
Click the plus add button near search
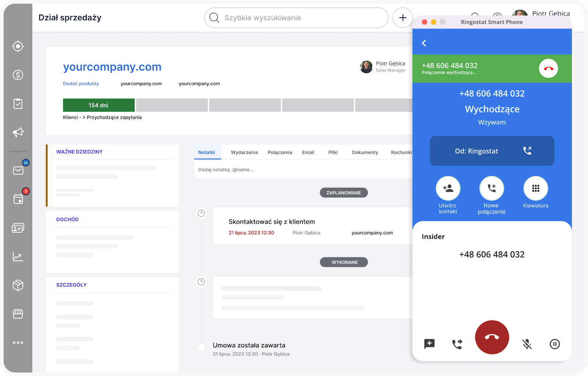pos(403,18)
